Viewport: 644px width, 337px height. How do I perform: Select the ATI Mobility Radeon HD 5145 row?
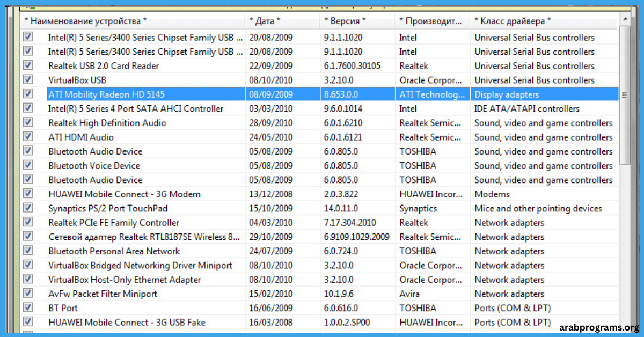(333, 94)
